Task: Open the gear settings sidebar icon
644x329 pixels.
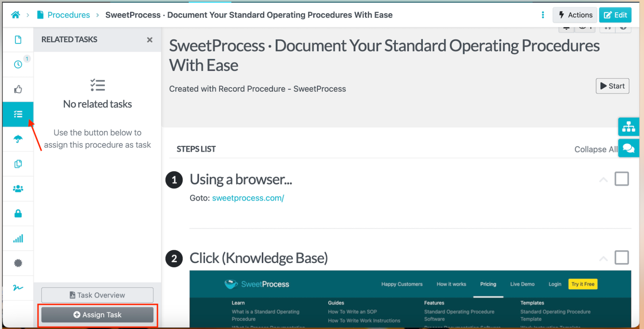Action: 18,263
